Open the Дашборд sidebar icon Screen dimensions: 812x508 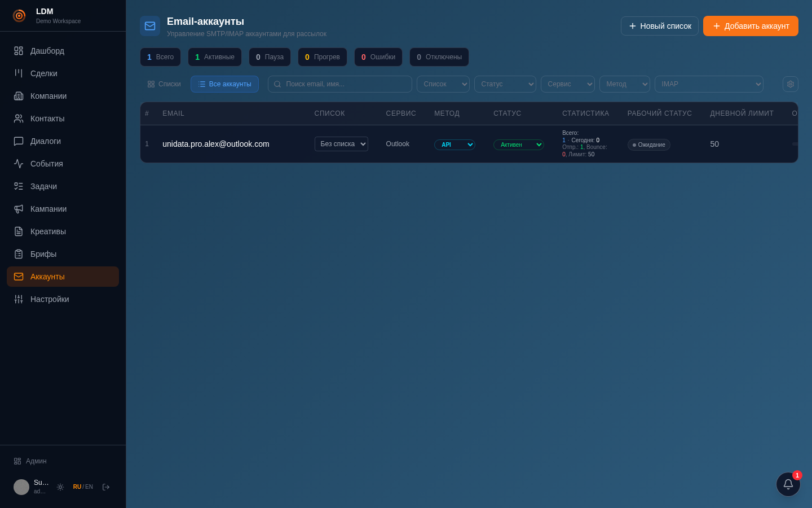coord(19,51)
